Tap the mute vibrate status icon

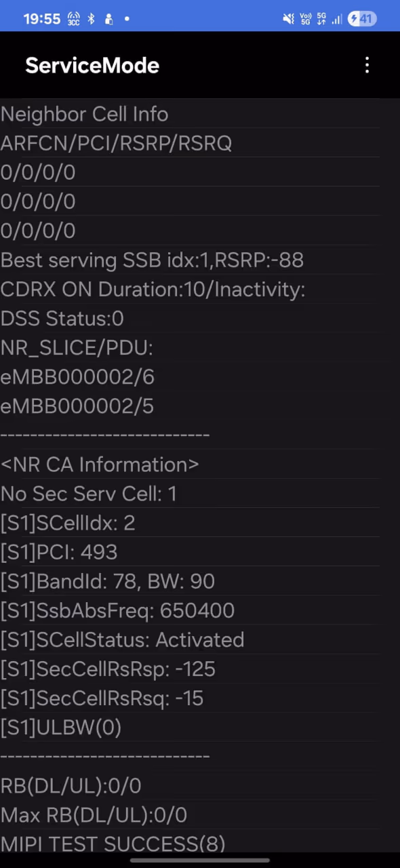[x=288, y=19]
